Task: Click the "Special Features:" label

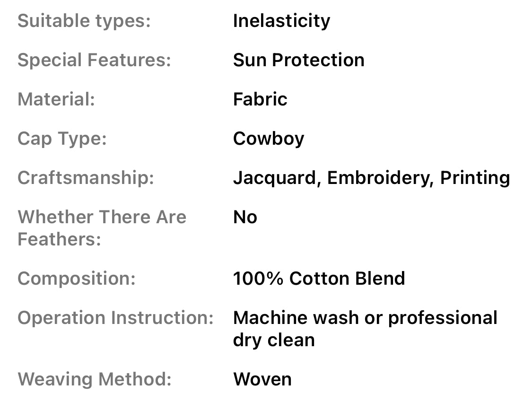Action: tap(94, 60)
